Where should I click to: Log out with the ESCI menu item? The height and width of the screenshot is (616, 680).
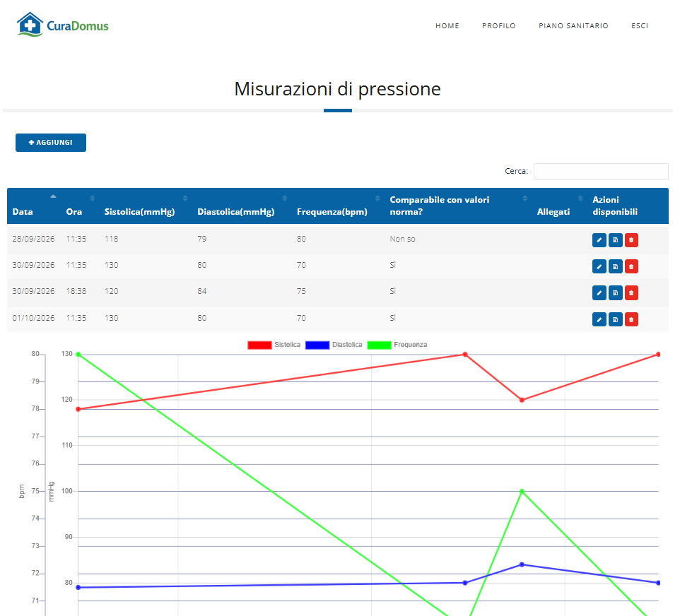click(640, 26)
